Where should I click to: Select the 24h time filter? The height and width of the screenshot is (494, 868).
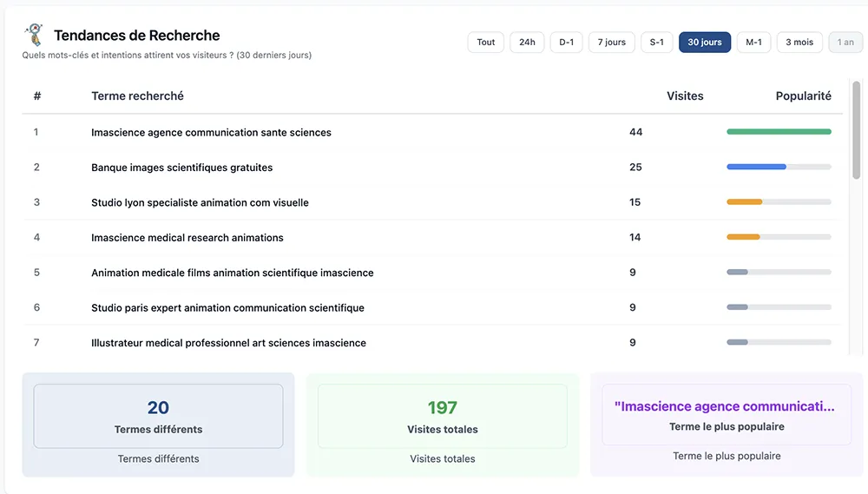[527, 42]
